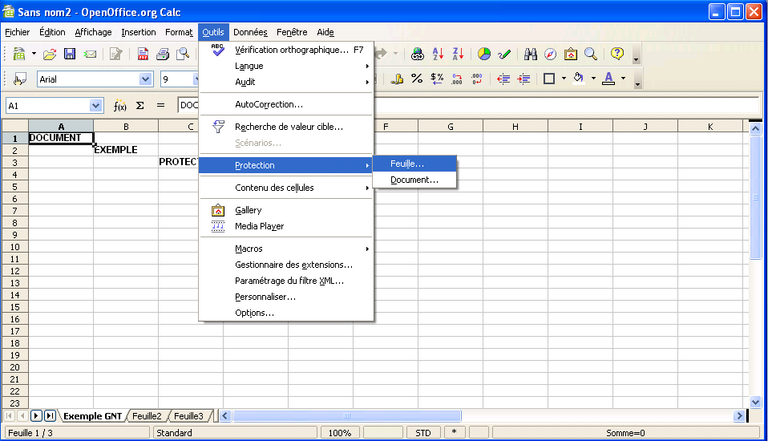Image resolution: width=768 pixels, height=441 pixels.
Task: Open the Insertion menu
Action: (x=139, y=32)
